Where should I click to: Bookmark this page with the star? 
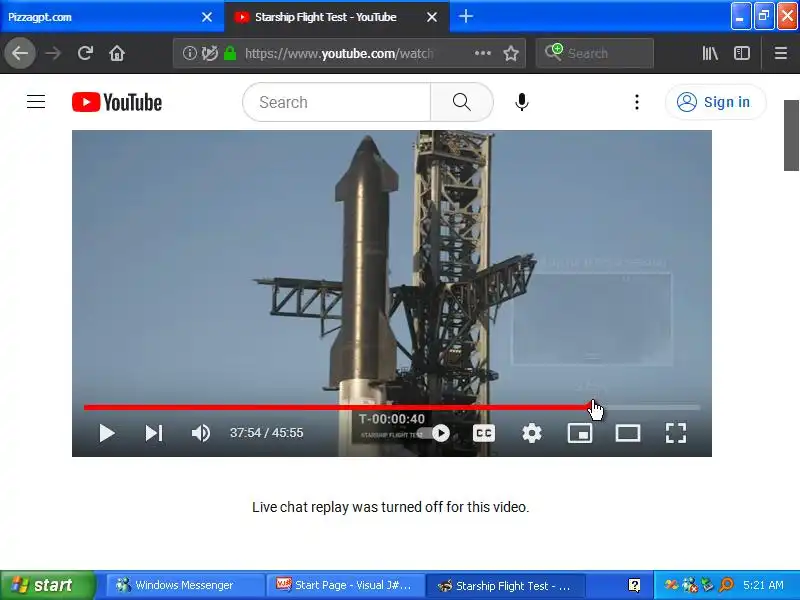coord(511,53)
